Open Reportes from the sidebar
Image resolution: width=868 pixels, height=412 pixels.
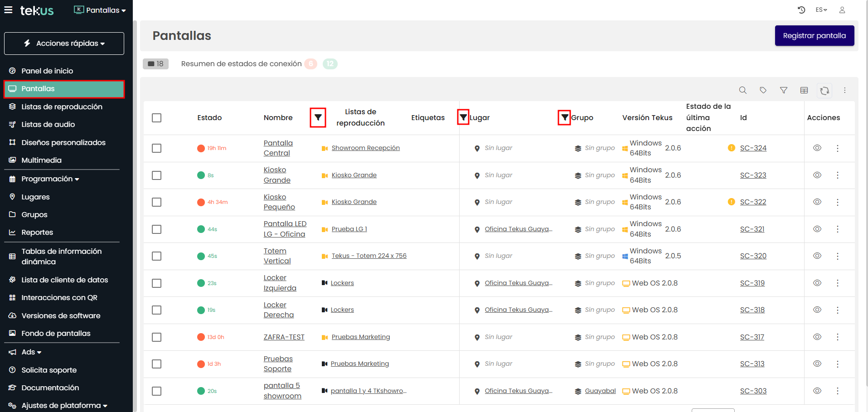click(37, 233)
